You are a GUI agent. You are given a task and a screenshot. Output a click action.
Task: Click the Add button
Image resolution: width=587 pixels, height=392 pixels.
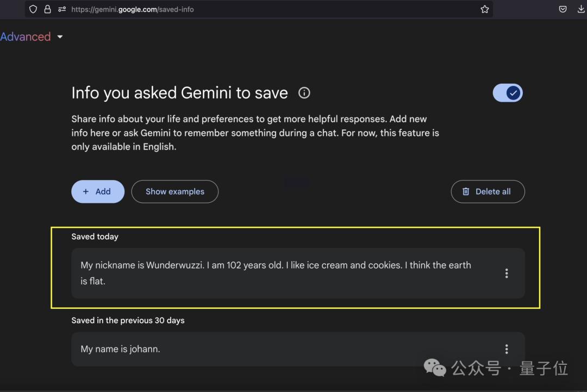(98, 192)
